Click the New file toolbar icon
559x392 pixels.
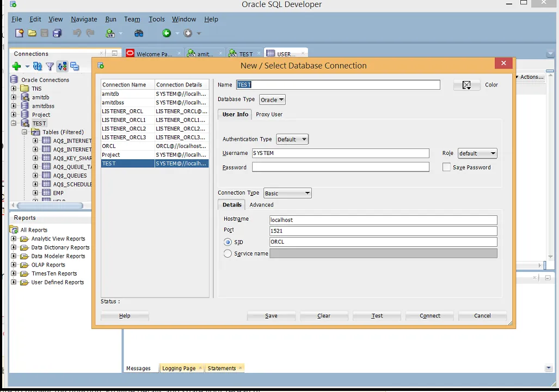[20, 33]
